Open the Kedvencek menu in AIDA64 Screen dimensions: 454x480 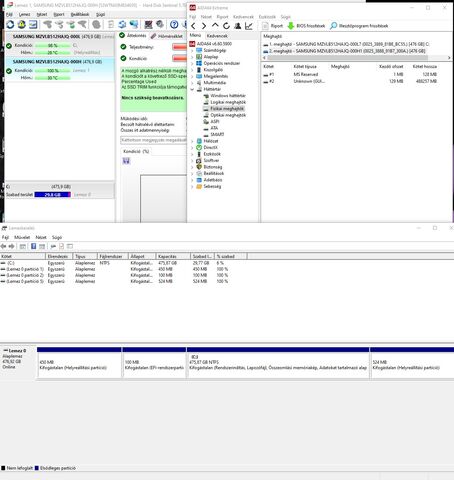(243, 17)
